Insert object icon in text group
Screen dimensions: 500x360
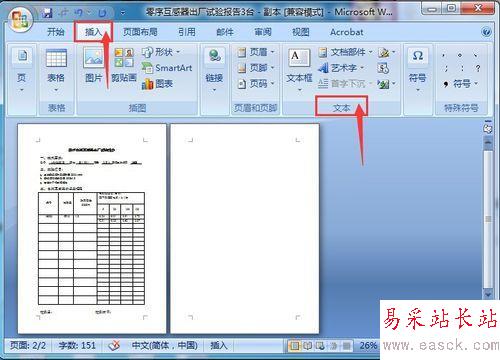387,84
